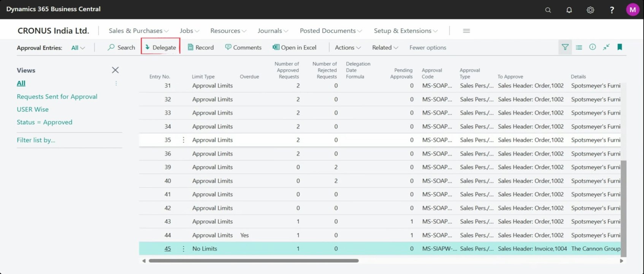
Task: Expand the Resources menu
Action: [x=228, y=31]
